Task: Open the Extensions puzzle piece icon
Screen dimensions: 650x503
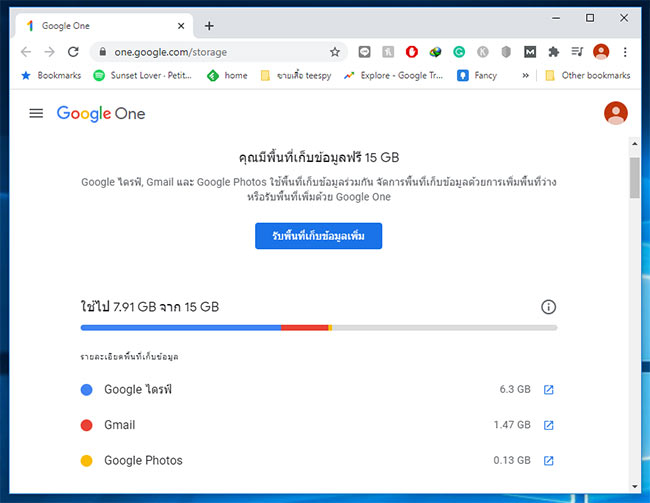Action: [553, 52]
